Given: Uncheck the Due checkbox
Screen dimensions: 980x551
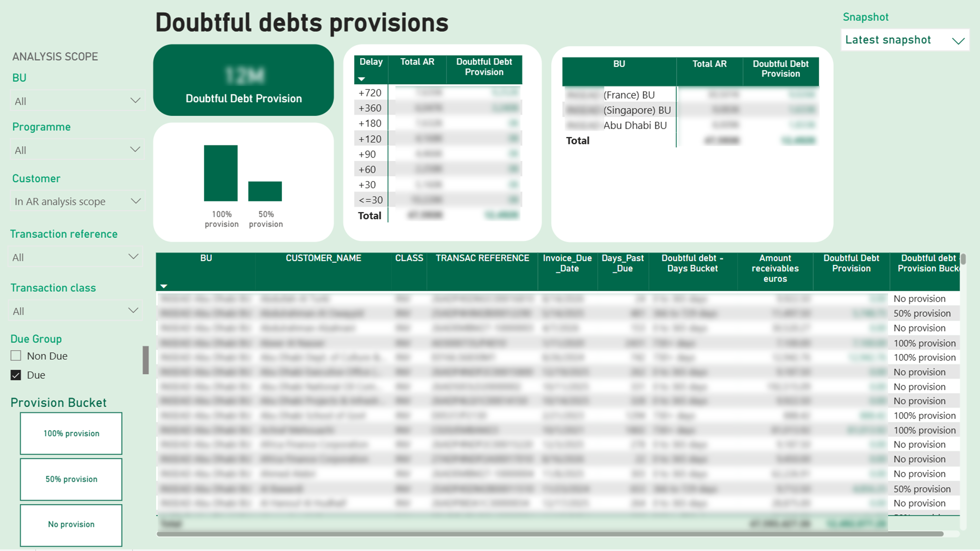Looking at the screenshot, I should pyautogui.click(x=16, y=375).
